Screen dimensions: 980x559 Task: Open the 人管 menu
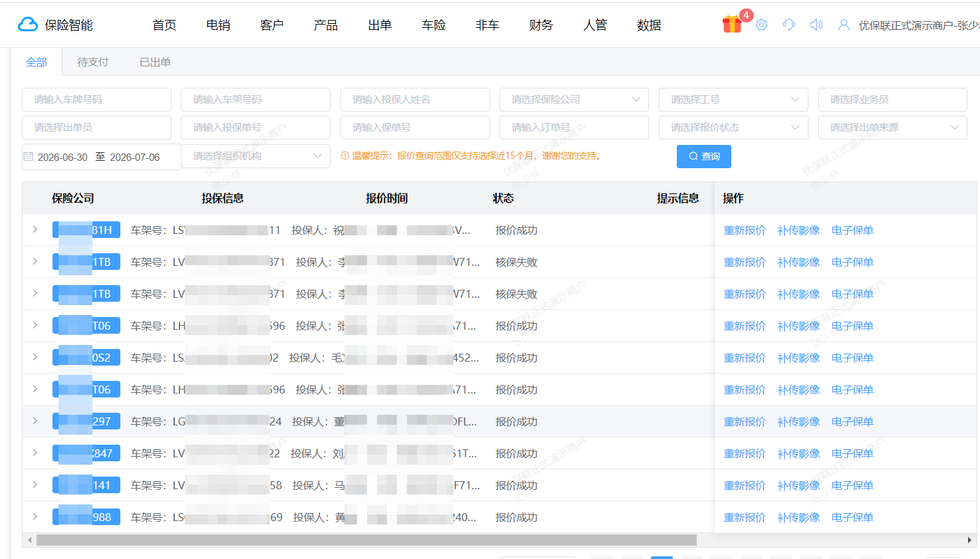coord(595,25)
